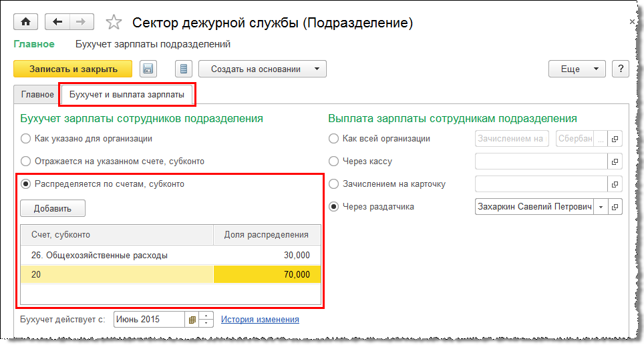Click open icon beside Через кассу field

click(x=615, y=161)
